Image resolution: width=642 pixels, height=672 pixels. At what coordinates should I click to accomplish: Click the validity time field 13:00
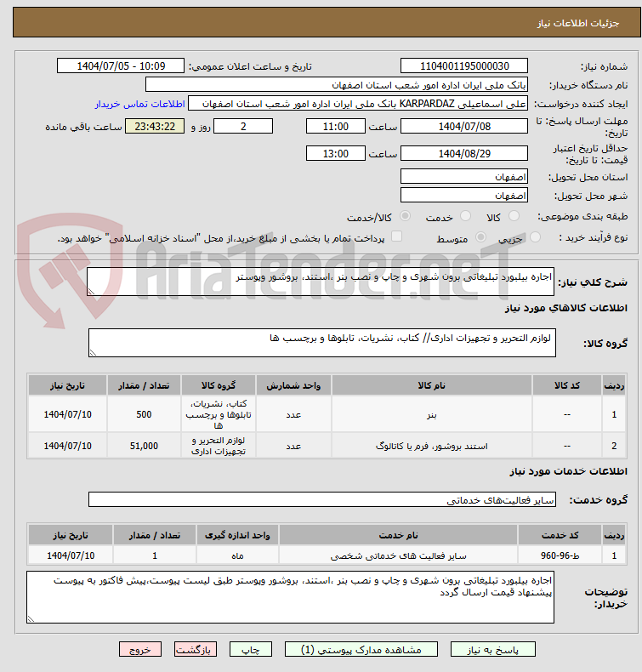click(336, 153)
